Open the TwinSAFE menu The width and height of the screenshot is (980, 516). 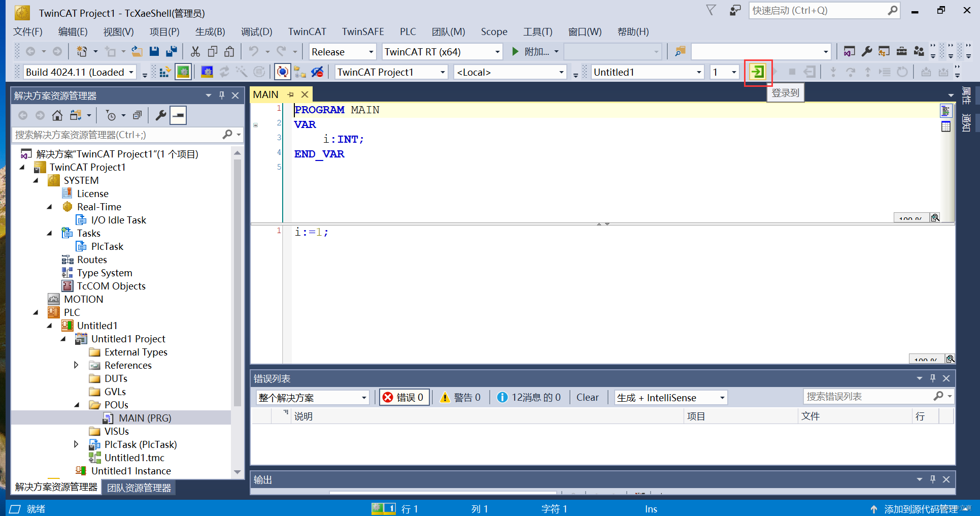coord(363,31)
